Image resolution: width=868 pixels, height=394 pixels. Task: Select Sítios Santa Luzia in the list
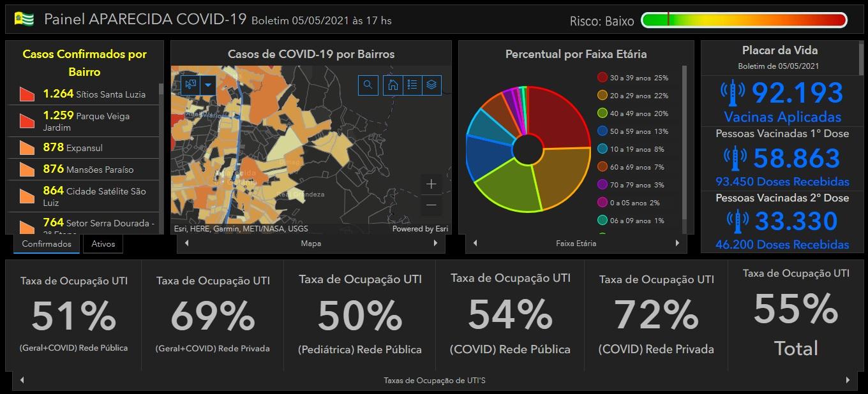(83, 94)
